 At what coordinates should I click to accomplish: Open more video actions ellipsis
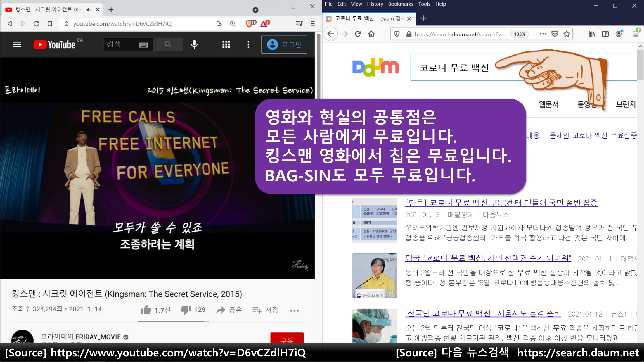[294, 311]
